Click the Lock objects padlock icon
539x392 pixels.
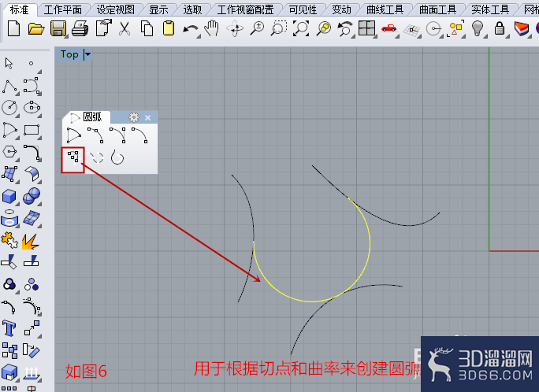point(500,28)
